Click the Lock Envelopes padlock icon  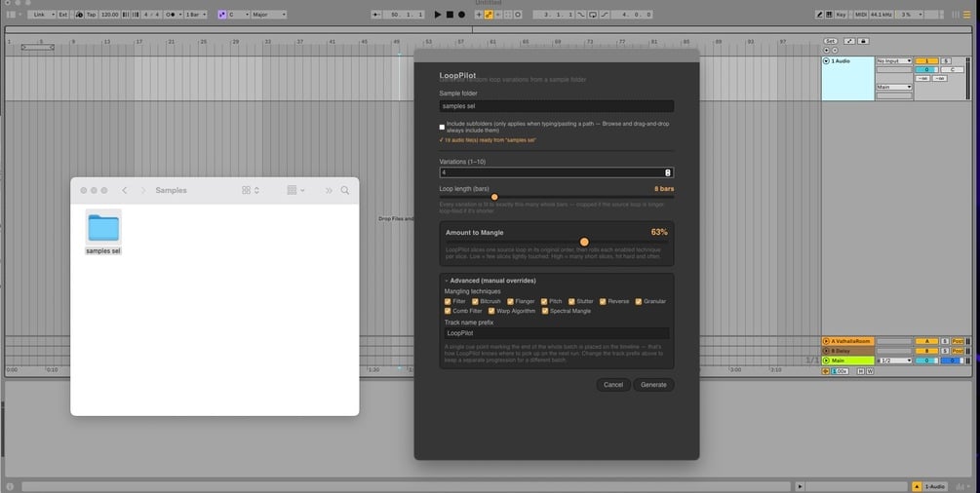coord(863,41)
